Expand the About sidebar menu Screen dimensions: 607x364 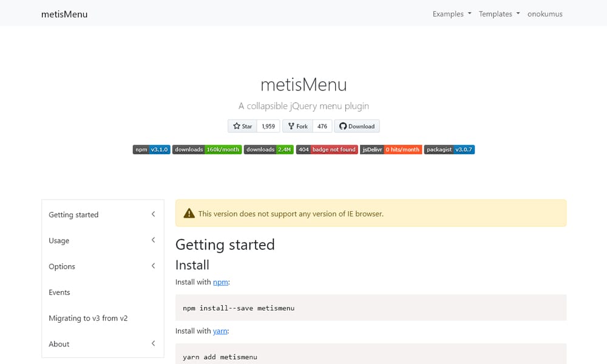pos(103,344)
